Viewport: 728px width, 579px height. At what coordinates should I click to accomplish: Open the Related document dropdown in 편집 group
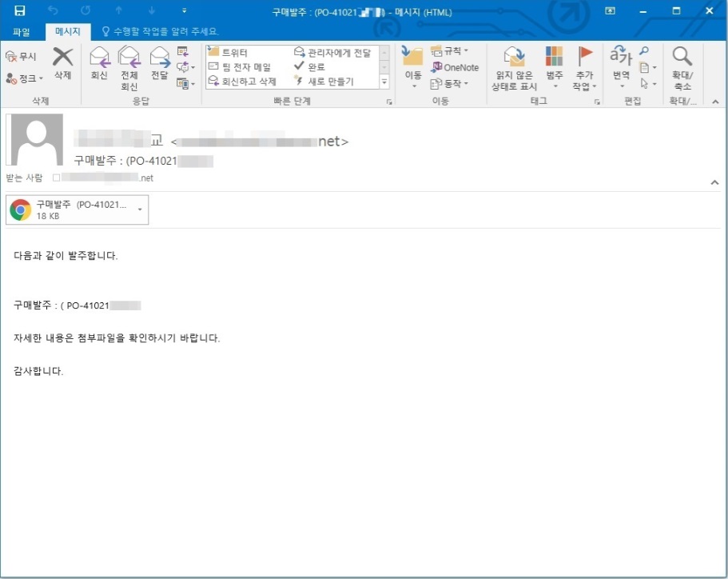tap(647, 68)
